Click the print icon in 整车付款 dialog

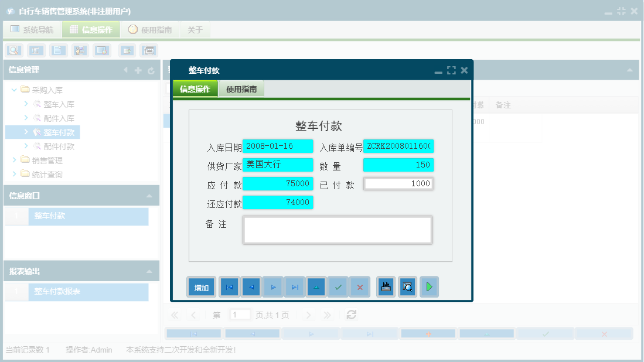tap(386, 286)
